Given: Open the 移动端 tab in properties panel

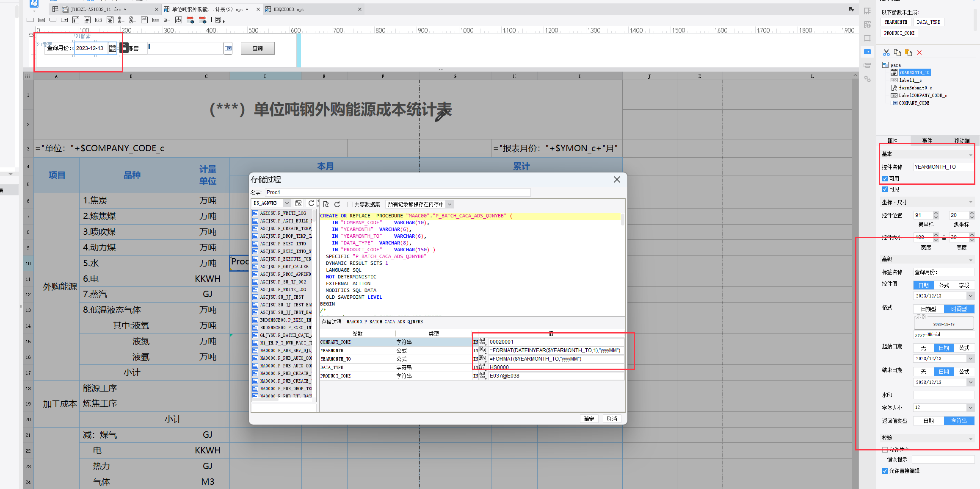Looking at the screenshot, I should click(962, 140).
